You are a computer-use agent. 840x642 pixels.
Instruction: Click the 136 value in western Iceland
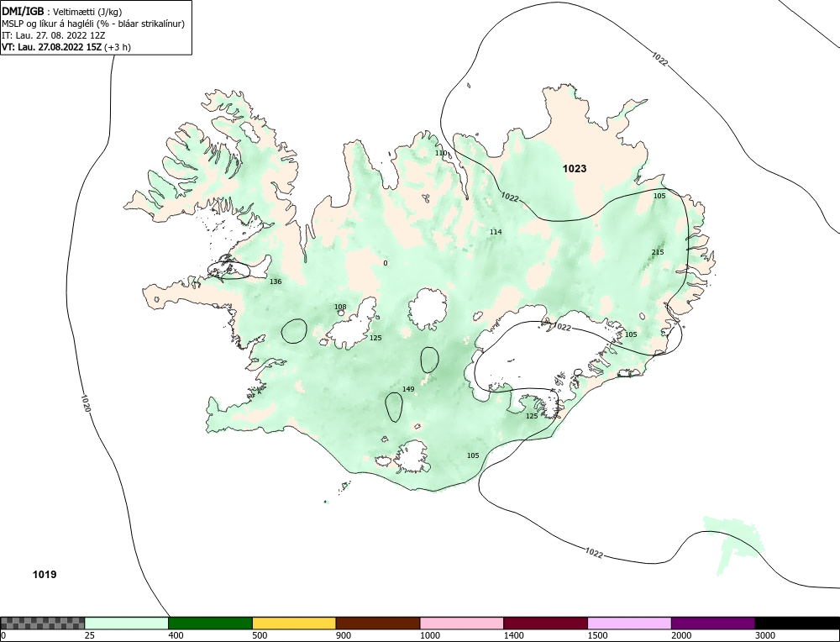coord(276,282)
